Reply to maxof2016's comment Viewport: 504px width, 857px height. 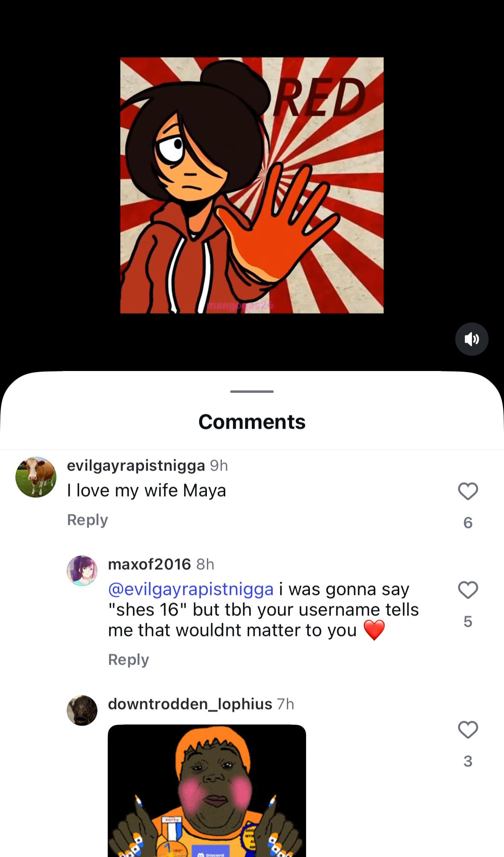(128, 660)
